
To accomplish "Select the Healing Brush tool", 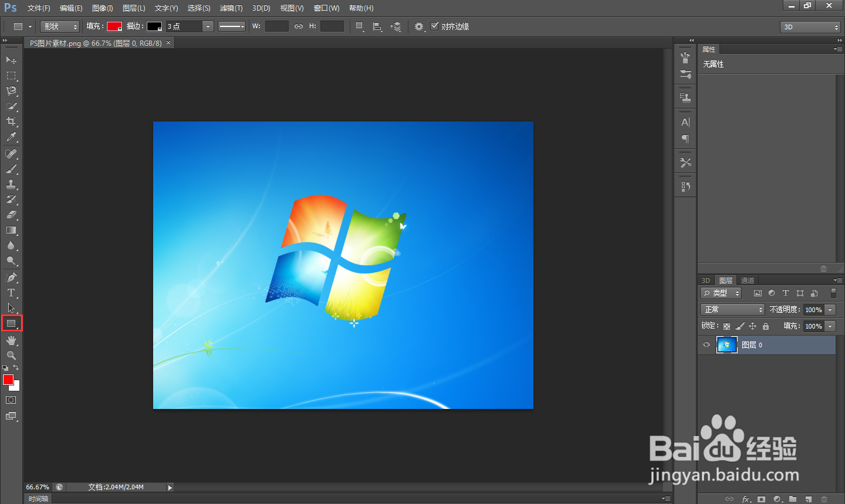I will pyautogui.click(x=11, y=154).
